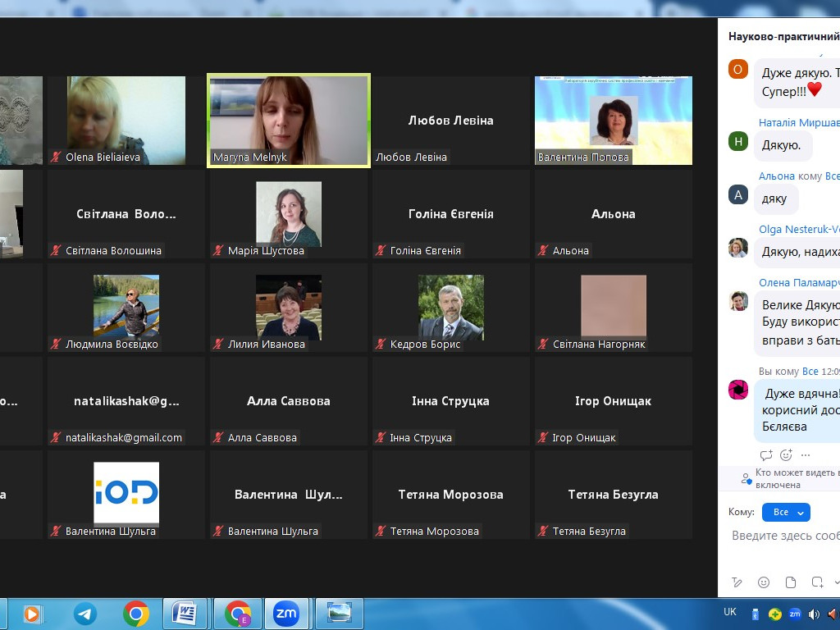Click muted mic icon beside Ігор Онищак label
Screen dimensions: 840x630
pyautogui.click(x=543, y=438)
